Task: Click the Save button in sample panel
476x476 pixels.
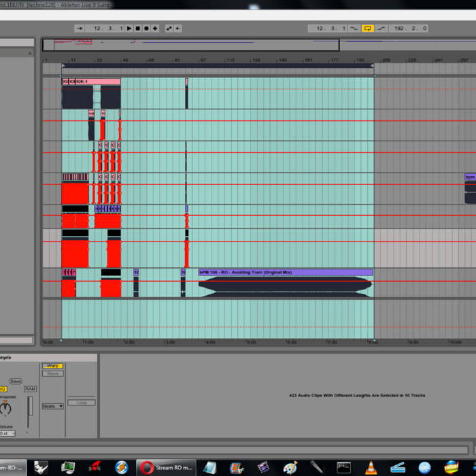Action: [x=16, y=381]
